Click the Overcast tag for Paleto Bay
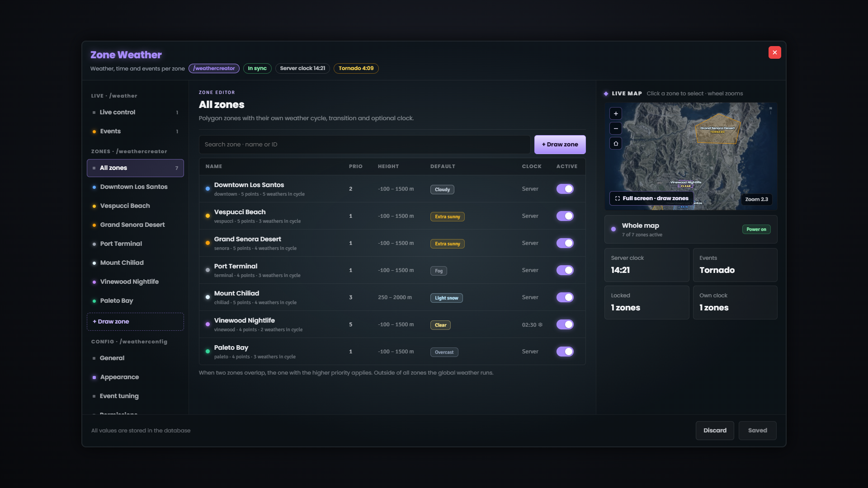The width and height of the screenshot is (868, 488). click(444, 352)
